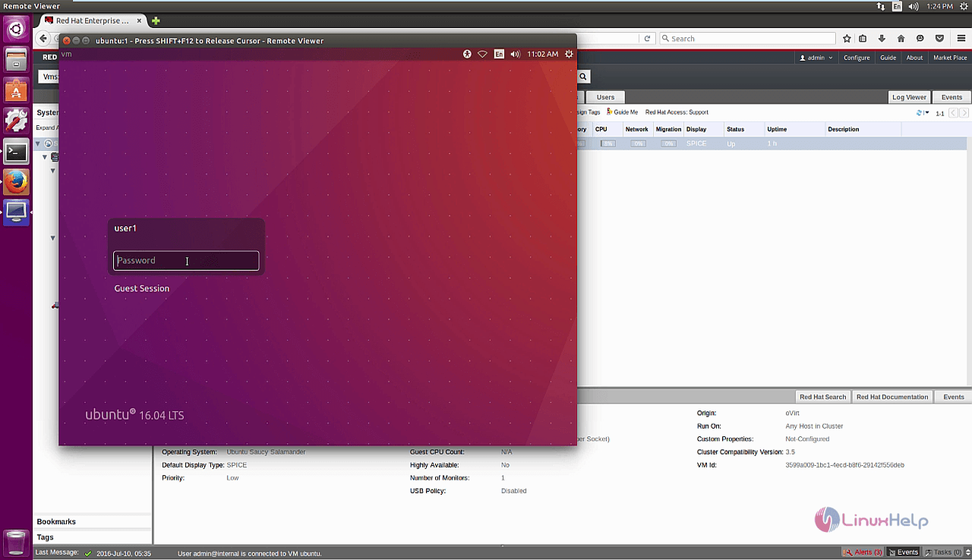Select Guest Session on login screen
Screen dimensions: 972x560
click(142, 288)
